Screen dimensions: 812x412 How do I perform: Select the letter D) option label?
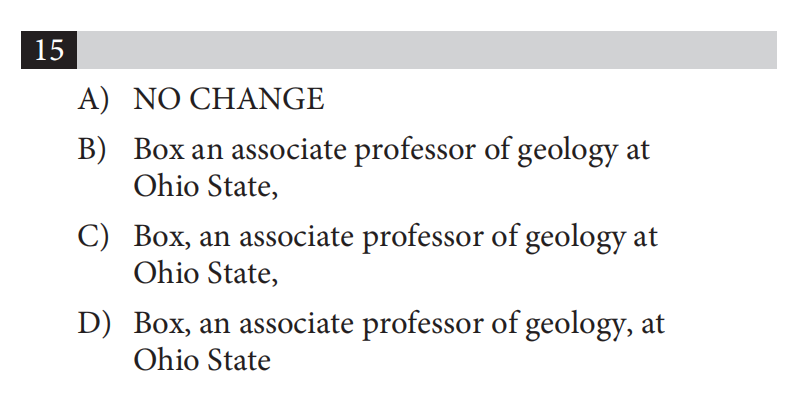click(94, 323)
